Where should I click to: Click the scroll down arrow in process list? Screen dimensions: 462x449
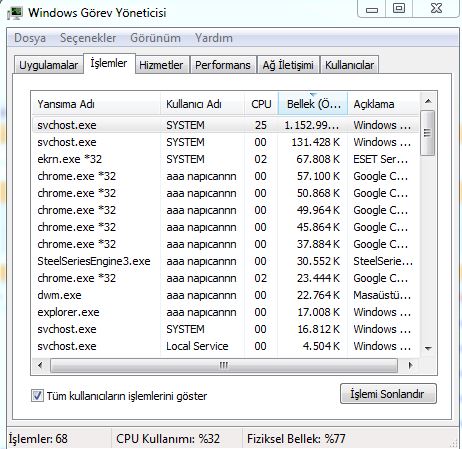(x=428, y=348)
